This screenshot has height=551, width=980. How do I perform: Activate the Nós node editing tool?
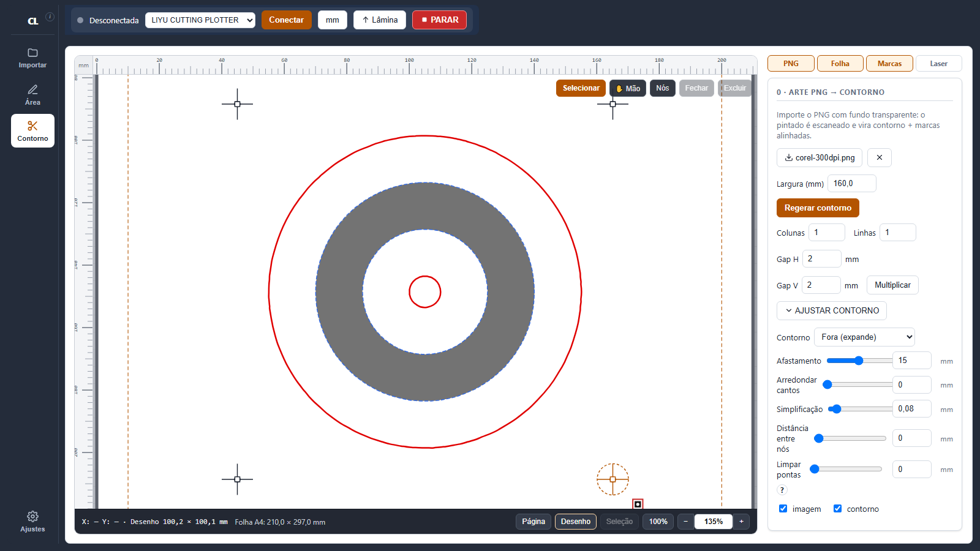tap(662, 88)
